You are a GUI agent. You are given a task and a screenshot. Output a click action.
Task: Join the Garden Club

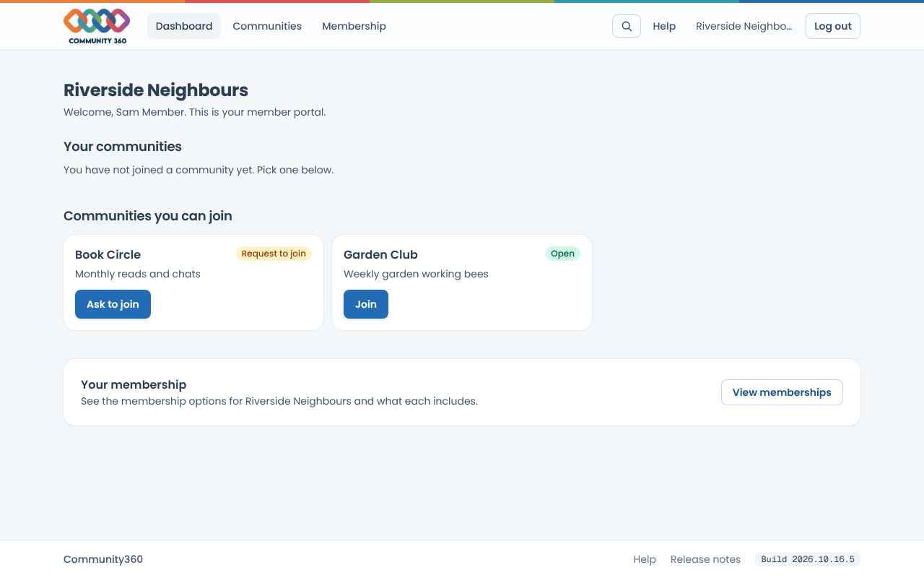[x=366, y=304]
